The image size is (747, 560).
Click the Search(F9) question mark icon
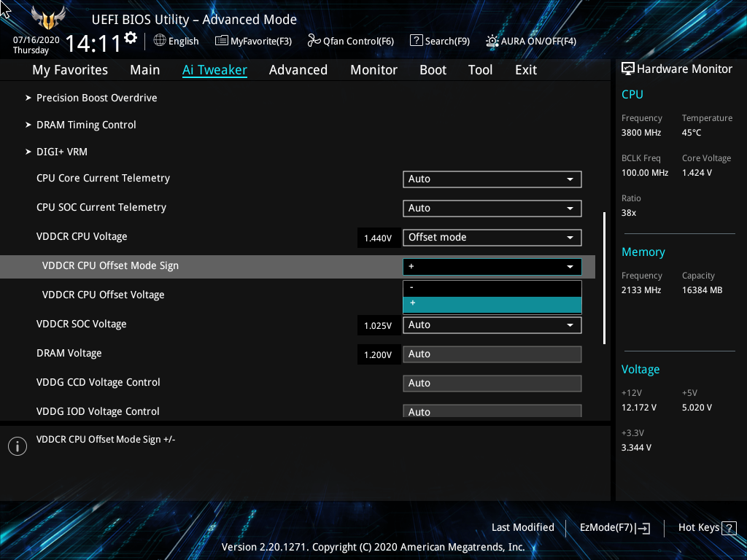416,41
